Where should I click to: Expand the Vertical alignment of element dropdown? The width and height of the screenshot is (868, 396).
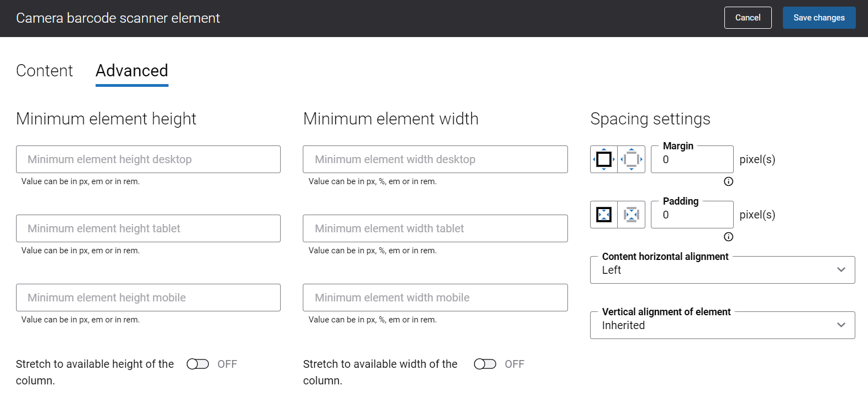coord(722,325)
